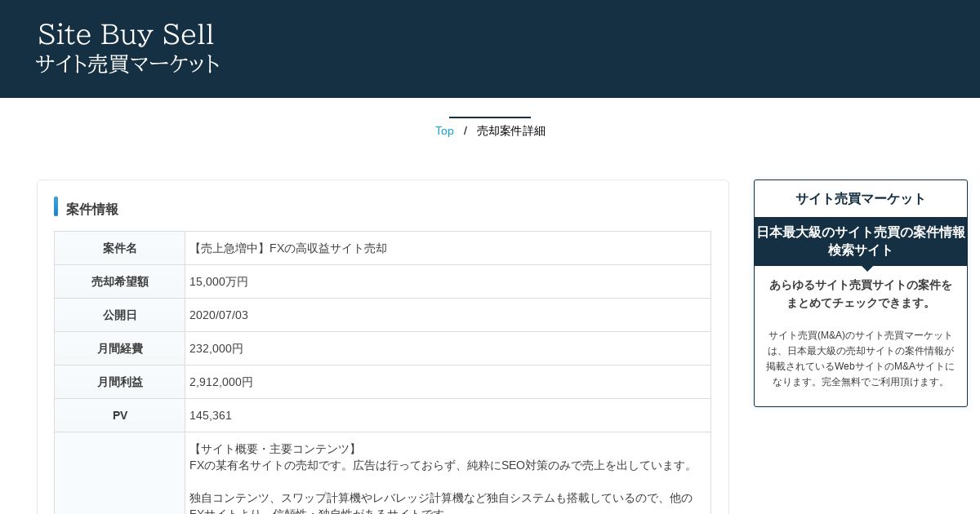Click the 案件情報 section heading
Viewport: 980px width, 514px height.
[92, 209]
